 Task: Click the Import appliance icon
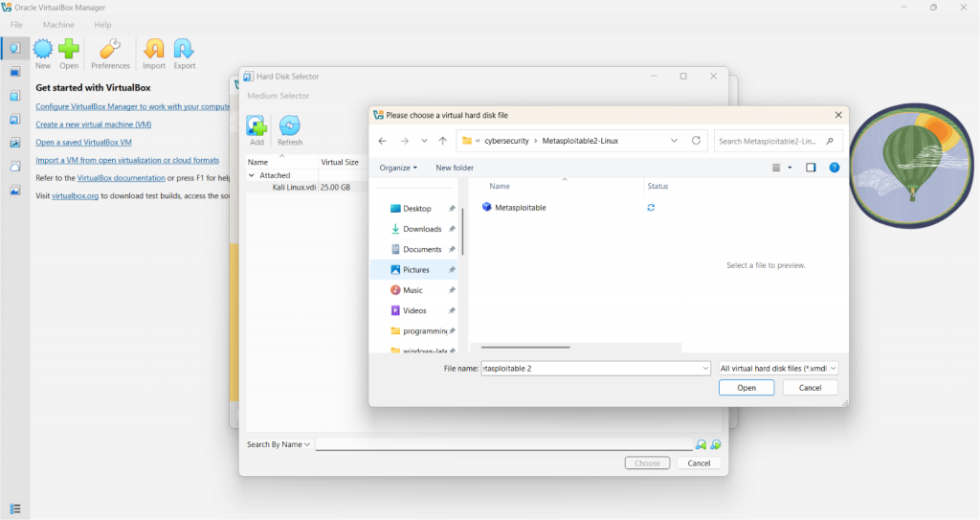point(154,49)
